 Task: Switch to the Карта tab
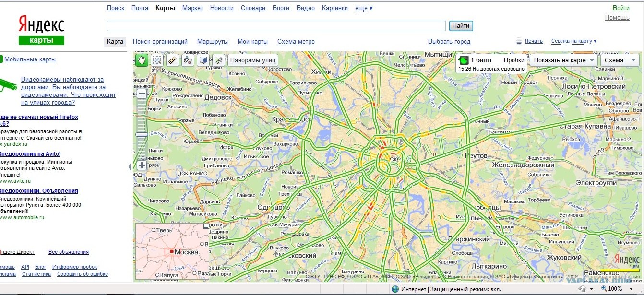(115, 42)
